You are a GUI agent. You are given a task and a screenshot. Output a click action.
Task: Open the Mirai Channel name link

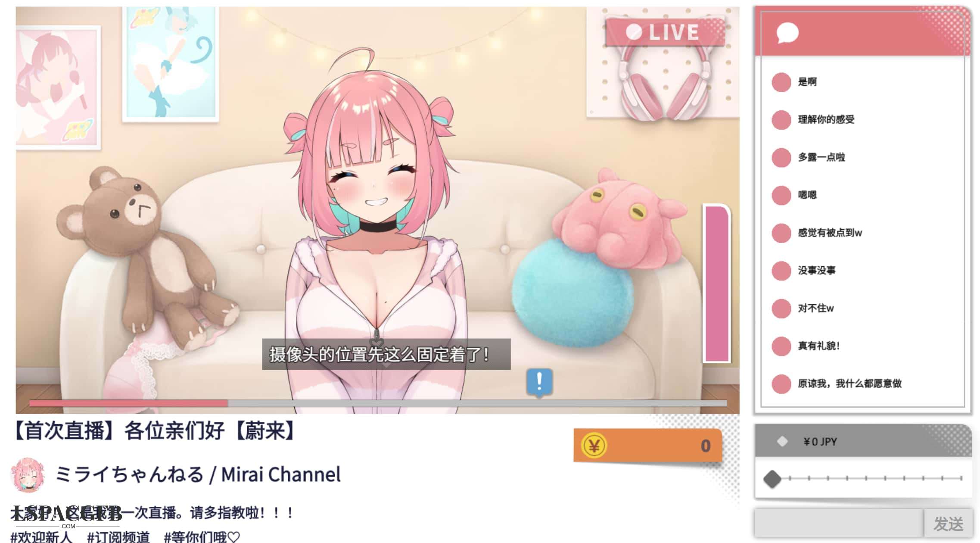(x=198, y=475)
